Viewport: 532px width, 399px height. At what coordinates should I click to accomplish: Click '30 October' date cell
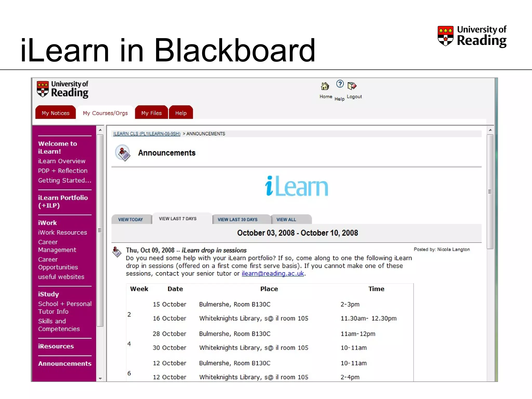click(170, 348)
